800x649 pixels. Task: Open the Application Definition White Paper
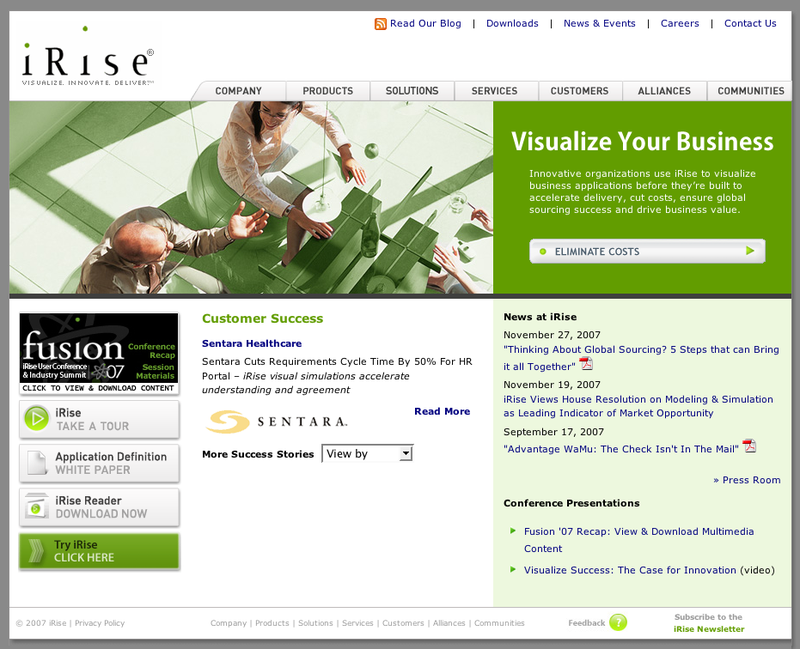(99, 463)
